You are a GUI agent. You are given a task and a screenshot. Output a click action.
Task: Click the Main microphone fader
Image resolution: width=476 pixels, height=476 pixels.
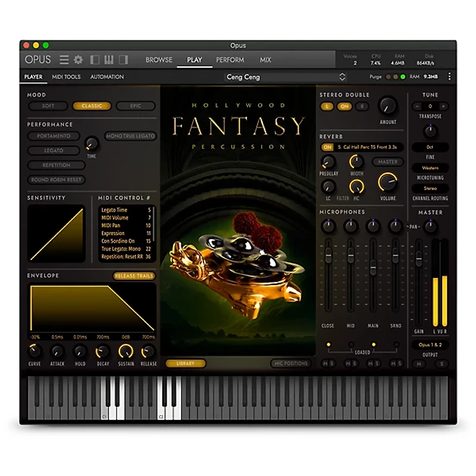pos(373,267)
